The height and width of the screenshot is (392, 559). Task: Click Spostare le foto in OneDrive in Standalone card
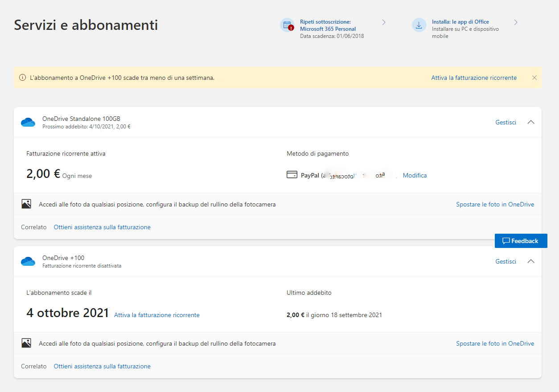tap(495, 204)
